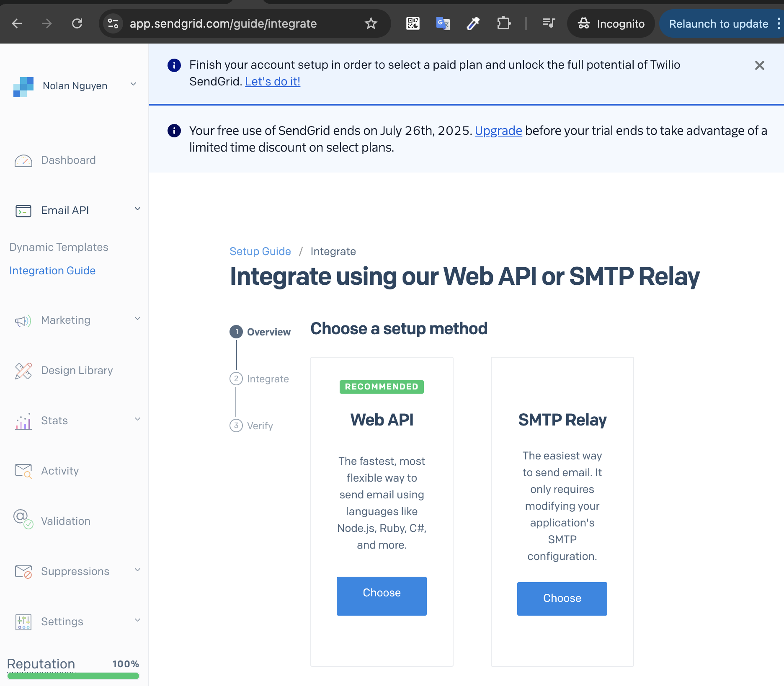Reload the page

point(77,23)
